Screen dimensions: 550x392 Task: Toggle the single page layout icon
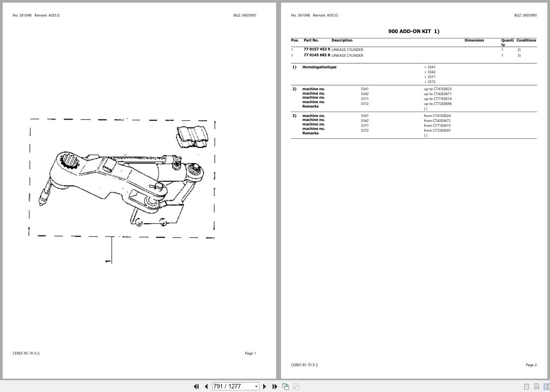(x=526, y=386)
